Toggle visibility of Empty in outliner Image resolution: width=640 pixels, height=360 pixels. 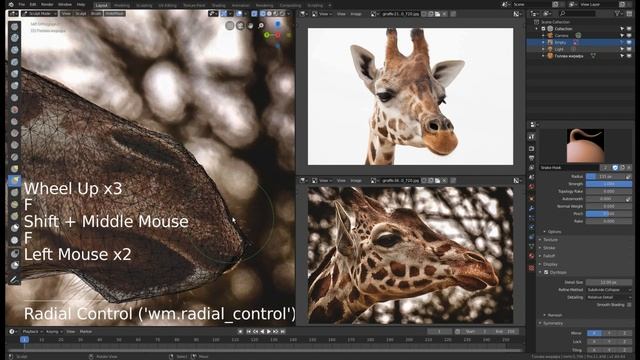click(x=629, y=42)
